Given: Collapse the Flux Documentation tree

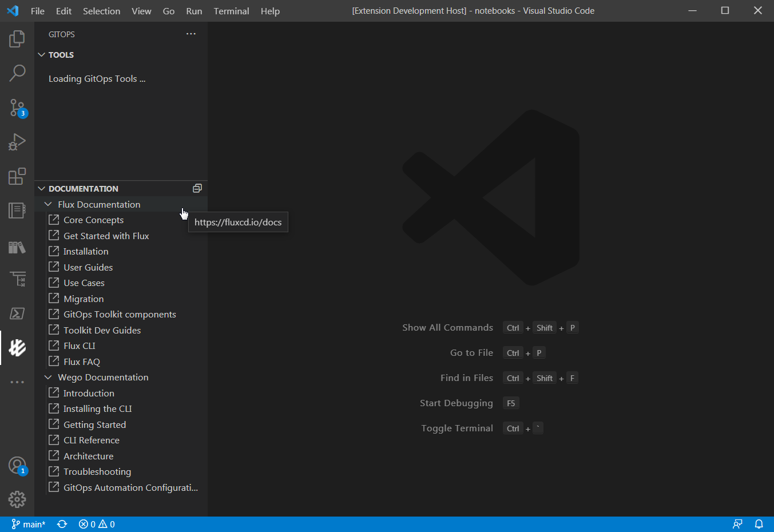Looking at the screenshot, I should [48, 204].
